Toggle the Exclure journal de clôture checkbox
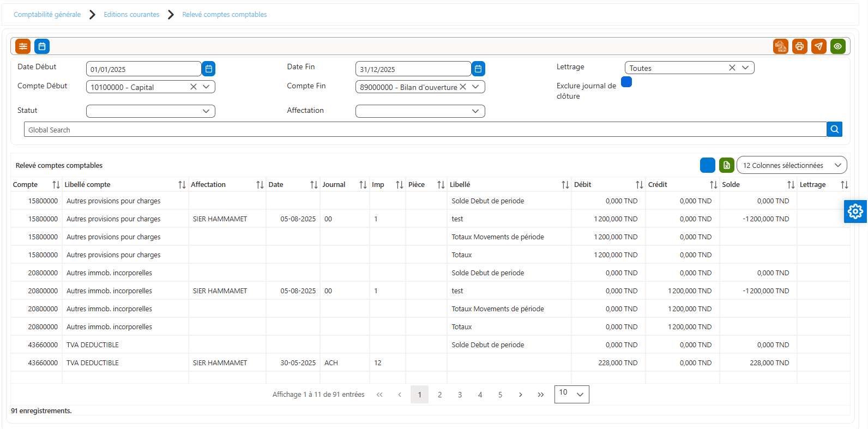Screen dimensions: 868x429 coord(626,82)
